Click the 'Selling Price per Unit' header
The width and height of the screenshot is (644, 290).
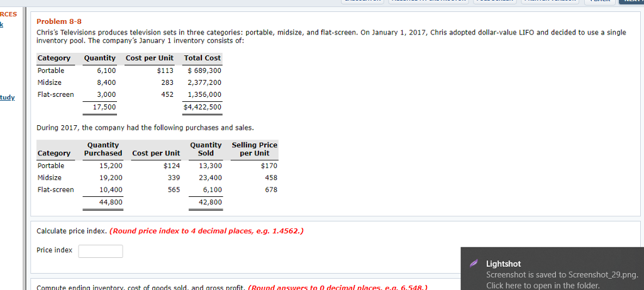pos(255,149)
